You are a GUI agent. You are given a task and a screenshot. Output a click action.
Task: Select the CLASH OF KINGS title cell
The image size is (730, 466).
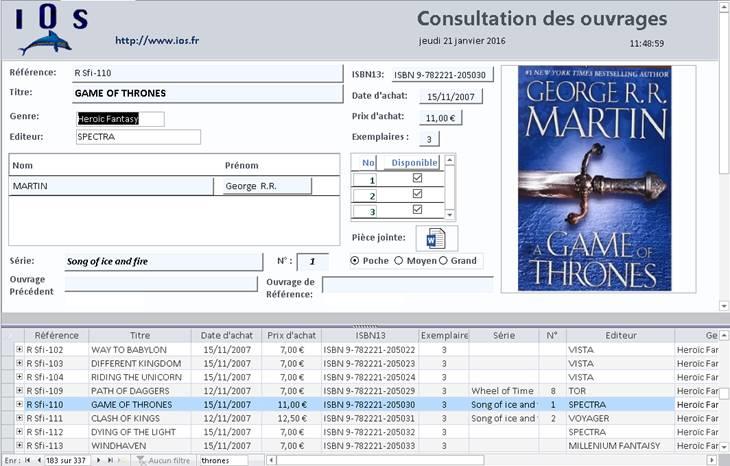tap(140, 418)
